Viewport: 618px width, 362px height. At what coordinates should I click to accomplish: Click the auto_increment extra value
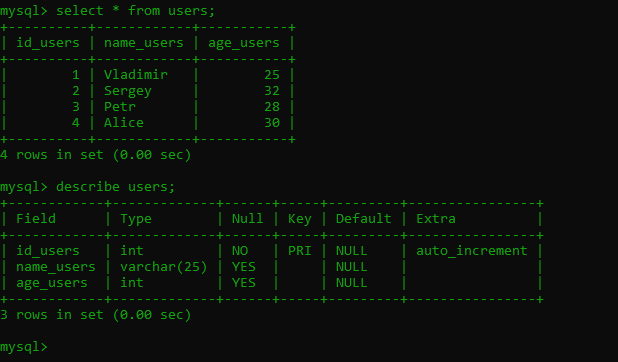[x=472, y=251]
